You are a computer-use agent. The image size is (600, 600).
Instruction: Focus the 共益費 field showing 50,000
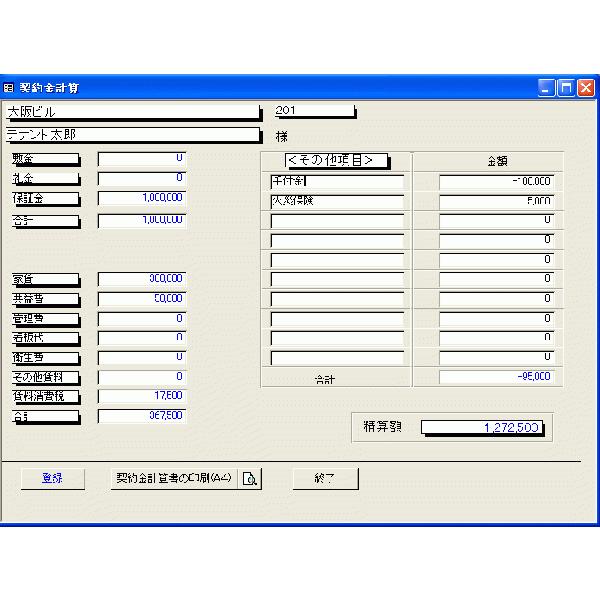coord(141,298)
